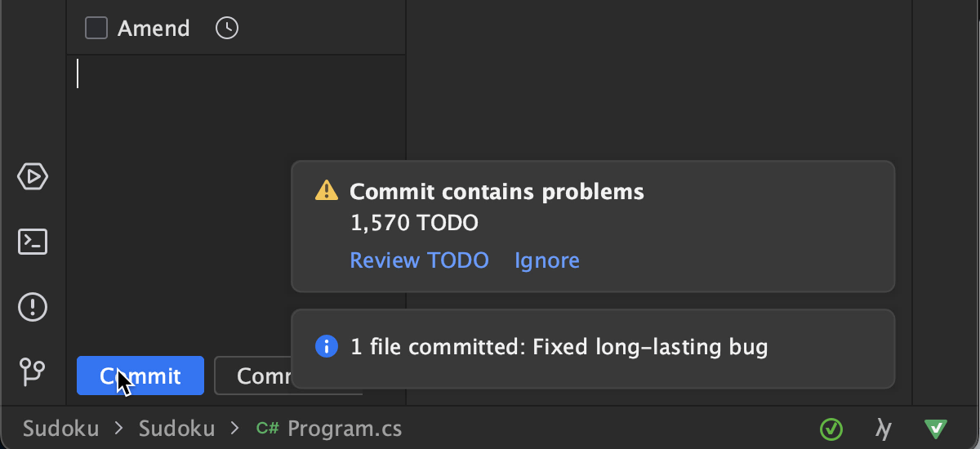Click Ignore in the commit problems notification
This screenshot has width=980, height=449.
546,260
